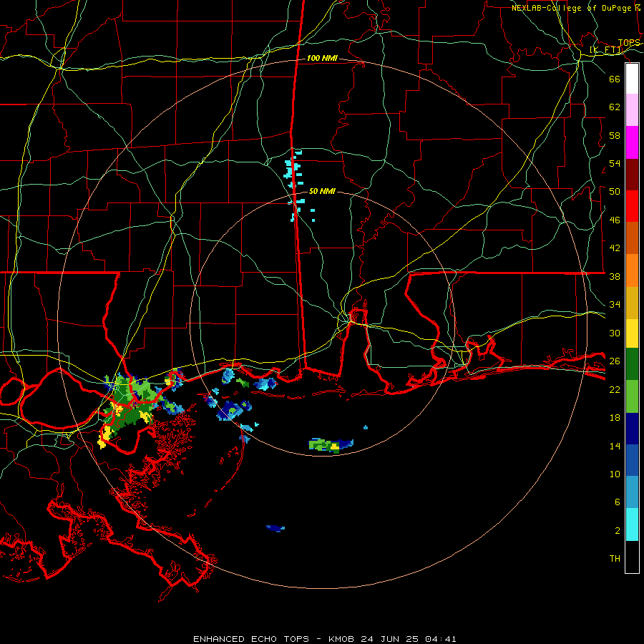Click the "2" legend value
This screenshot has width=644, height=644.
click(x=618, y=531)
